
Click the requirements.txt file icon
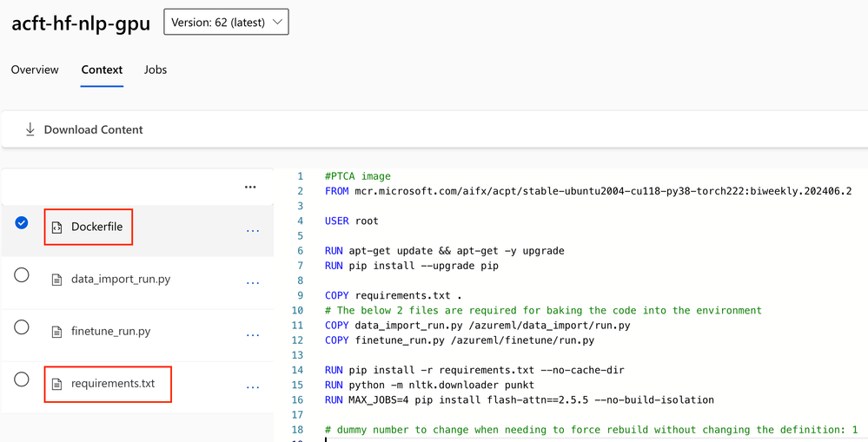pyautogui.click(x=57, y=384)
